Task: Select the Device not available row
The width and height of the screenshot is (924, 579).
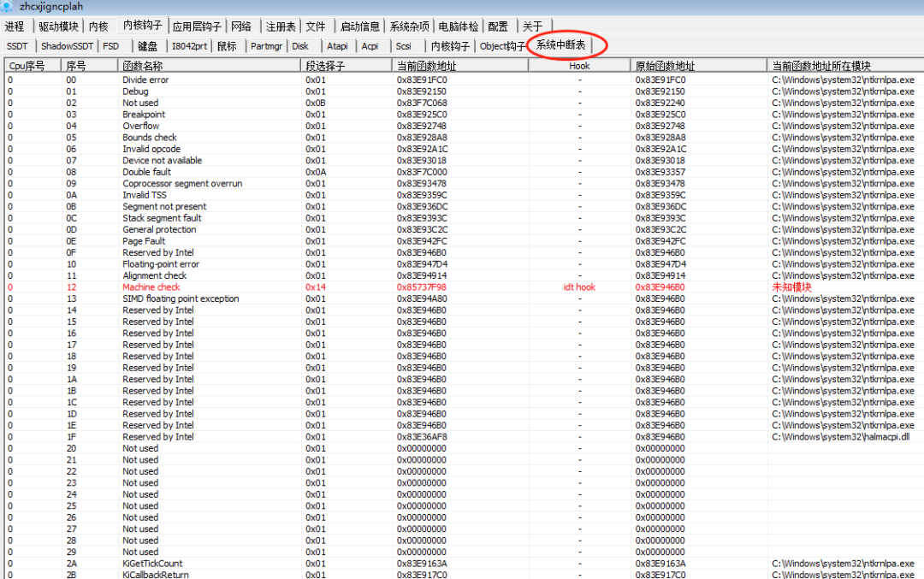Action: (465, 160)
